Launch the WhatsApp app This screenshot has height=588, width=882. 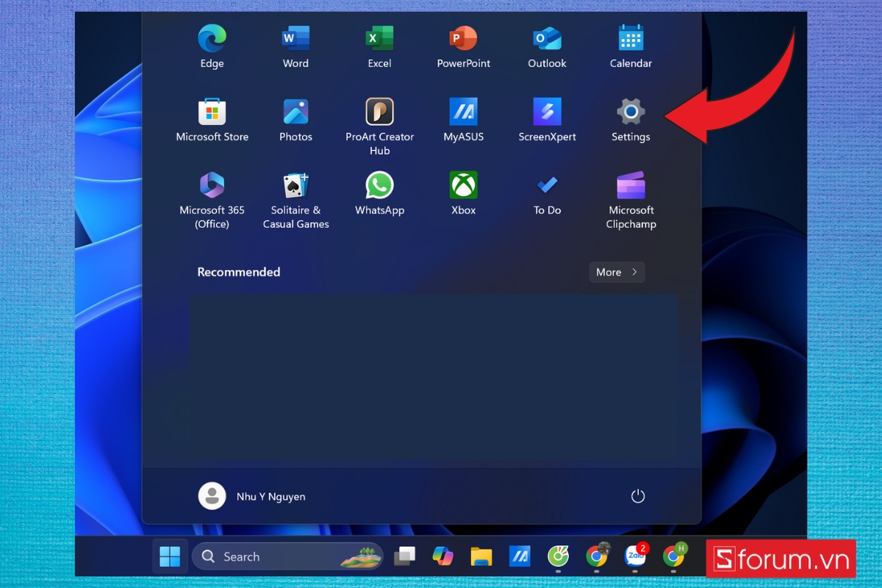[379, 193]
